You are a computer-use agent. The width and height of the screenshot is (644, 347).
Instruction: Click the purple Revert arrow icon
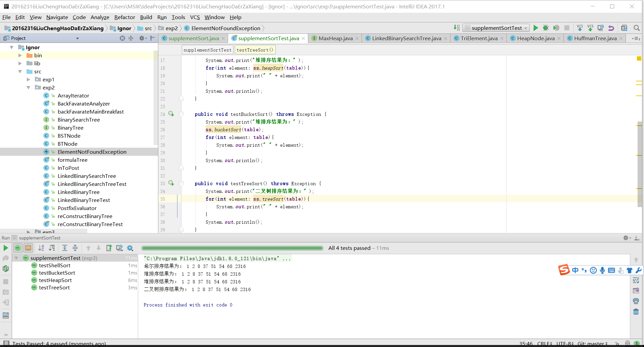coord(611,28)
